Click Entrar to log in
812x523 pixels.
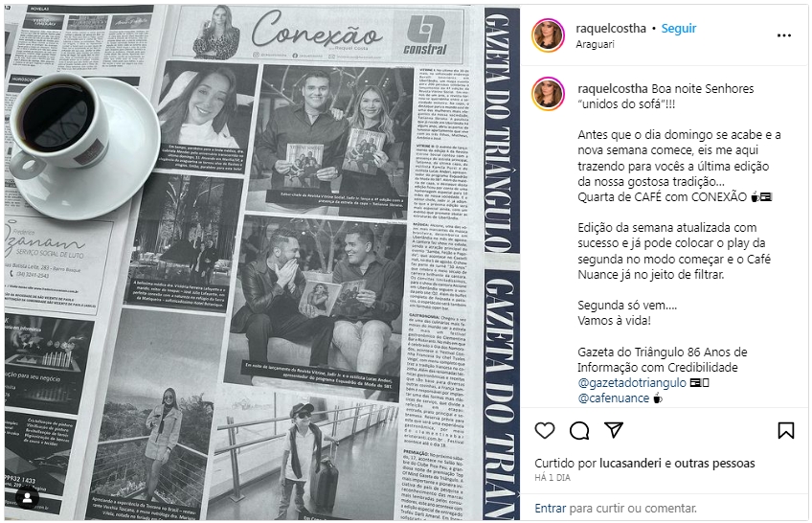pos(551,509)
